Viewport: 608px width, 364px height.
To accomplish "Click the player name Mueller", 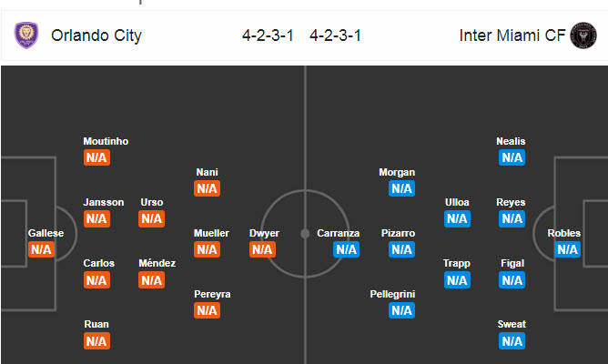I will click(211, 233).
